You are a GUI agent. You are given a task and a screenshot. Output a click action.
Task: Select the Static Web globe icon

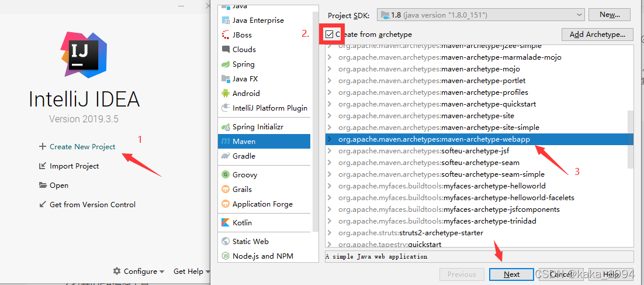[x=226, y=242]
